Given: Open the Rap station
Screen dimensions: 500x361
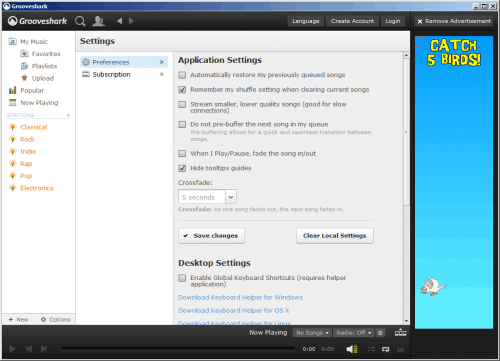Looking at the screenshot, I should click(x=26, y=164).
